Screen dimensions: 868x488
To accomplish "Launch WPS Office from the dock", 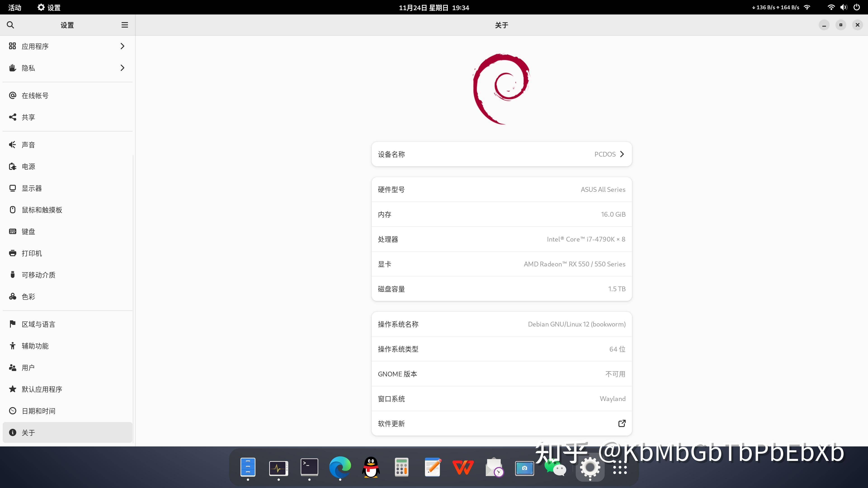I will click(x=463, y=468).
